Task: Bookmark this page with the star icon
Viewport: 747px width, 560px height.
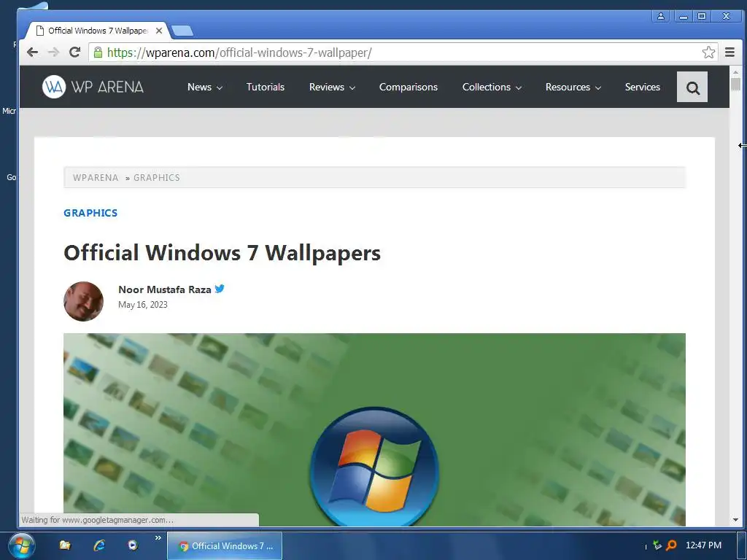Action: [x=708, y=52]
